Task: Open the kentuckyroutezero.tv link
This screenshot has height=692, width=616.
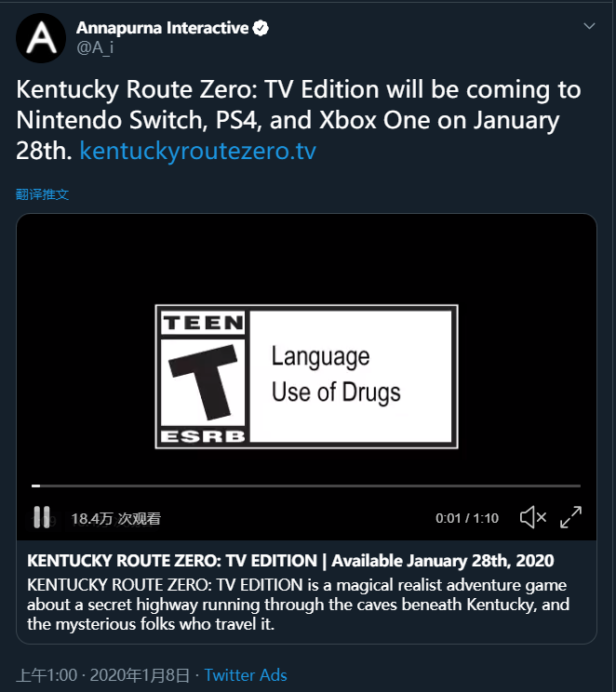Action: pos(198,151)
